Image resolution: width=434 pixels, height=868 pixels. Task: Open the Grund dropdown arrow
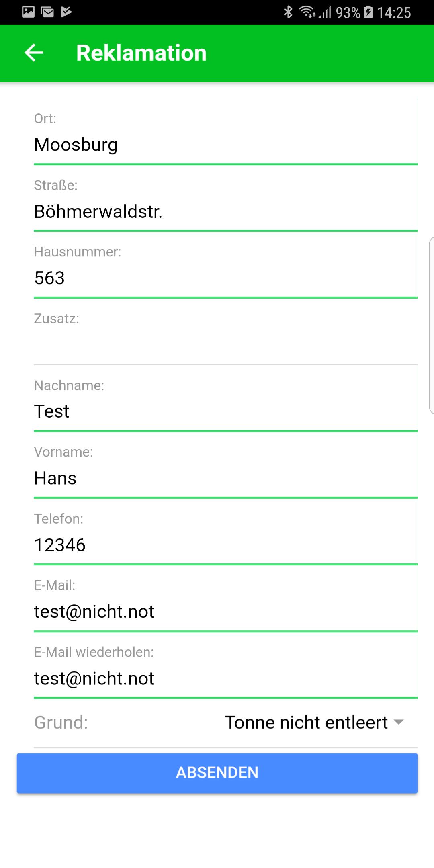pos(399,722)
